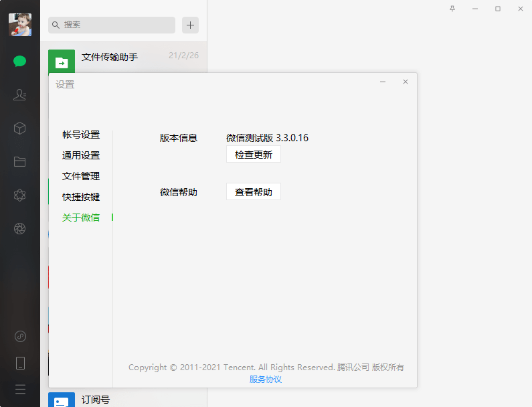
Task: Click the search field
Action: (x=112, y=25)
